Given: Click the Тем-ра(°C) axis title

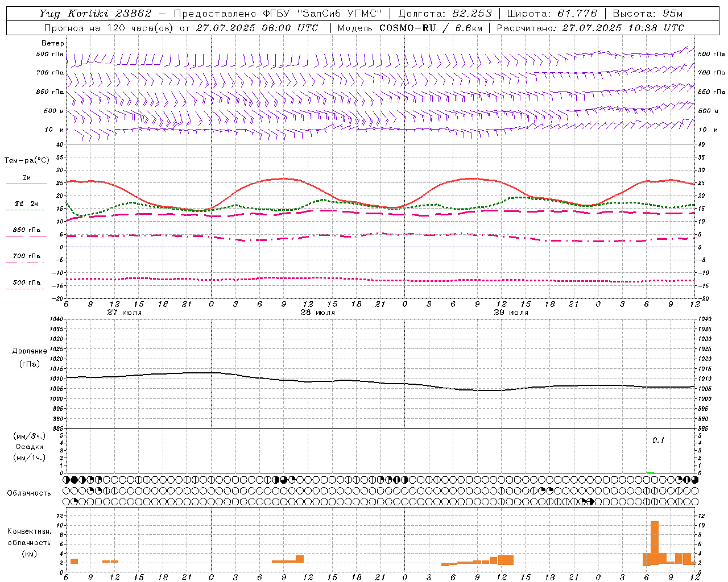Looking at the screenshot, I should point(27,161).
